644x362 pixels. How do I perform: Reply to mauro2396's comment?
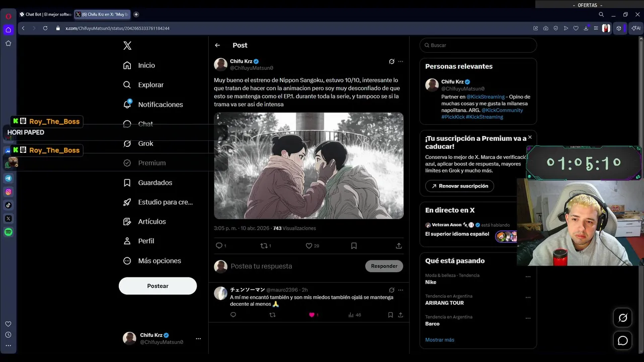(233, 315)
